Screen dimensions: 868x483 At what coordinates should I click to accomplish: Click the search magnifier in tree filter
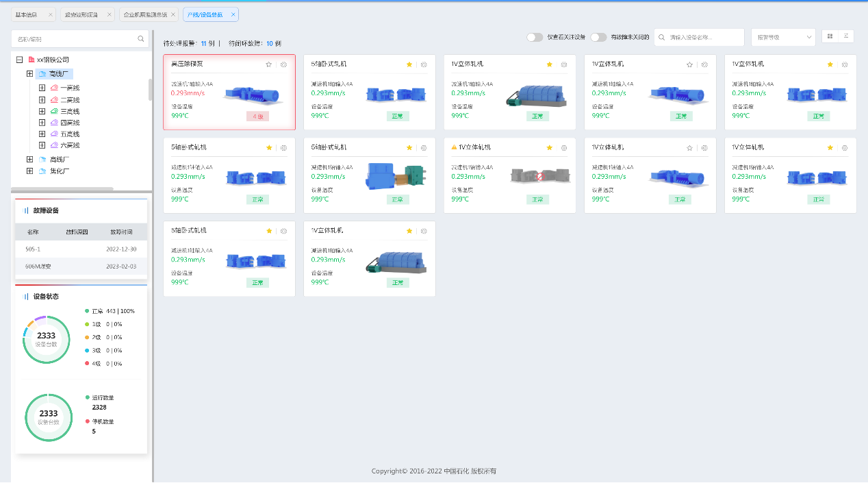click(x=141, y=39)
